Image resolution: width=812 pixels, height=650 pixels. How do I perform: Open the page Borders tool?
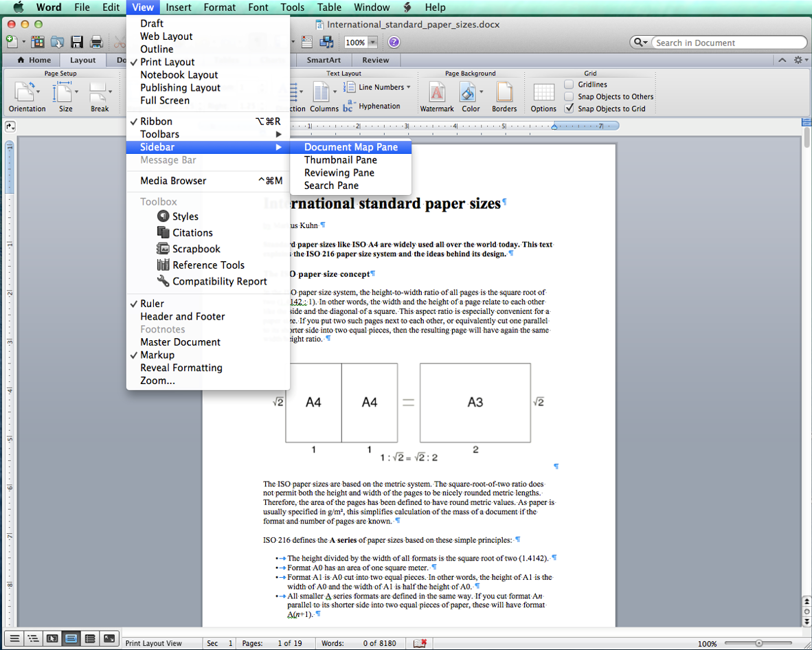coord(504,93)
